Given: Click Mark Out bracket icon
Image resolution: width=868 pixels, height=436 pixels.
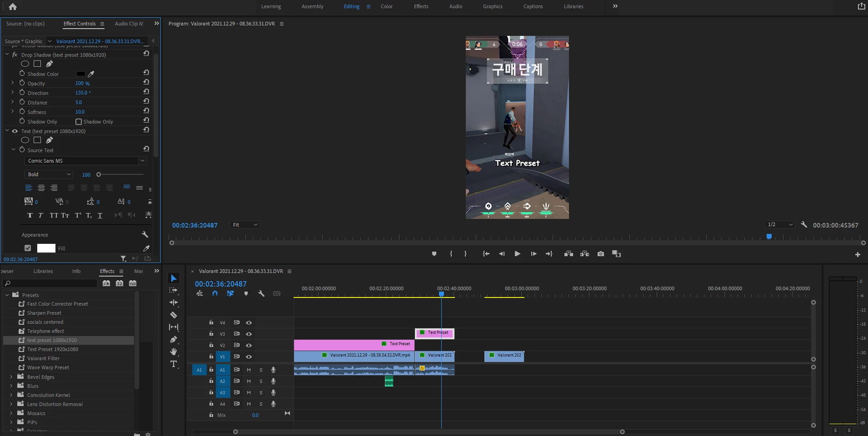Looking at the screenshot, I should tap(465, 254).
